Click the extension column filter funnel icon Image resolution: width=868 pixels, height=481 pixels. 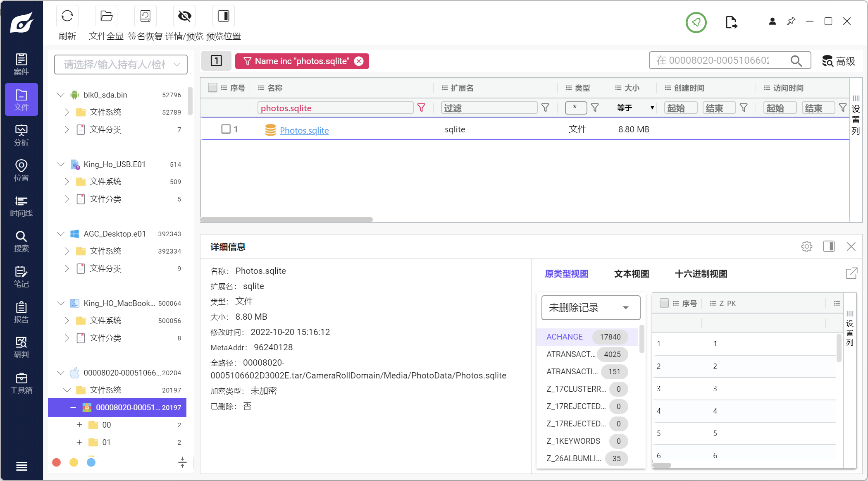(545, 108)
